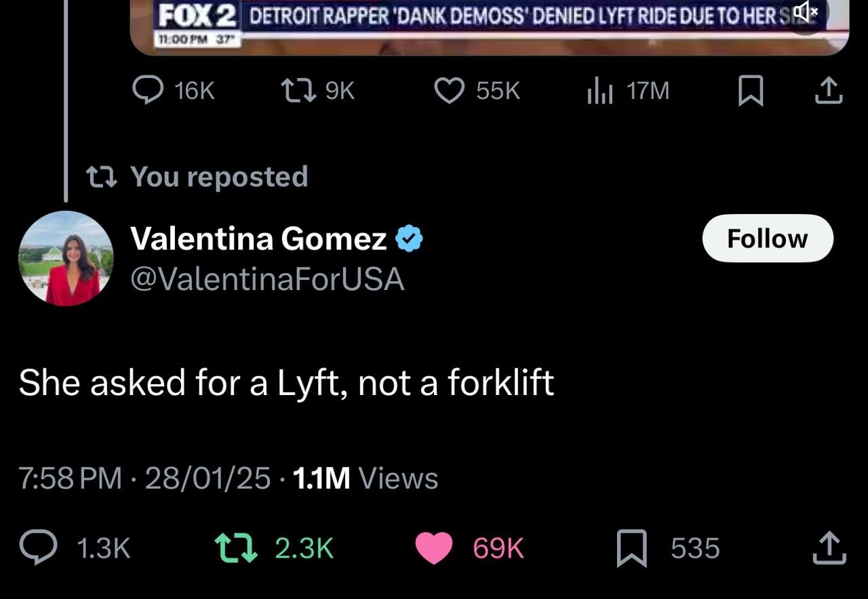868x599 pixels.
Task: Open replies on the 16K comment icon
Action: click(146, 91)
